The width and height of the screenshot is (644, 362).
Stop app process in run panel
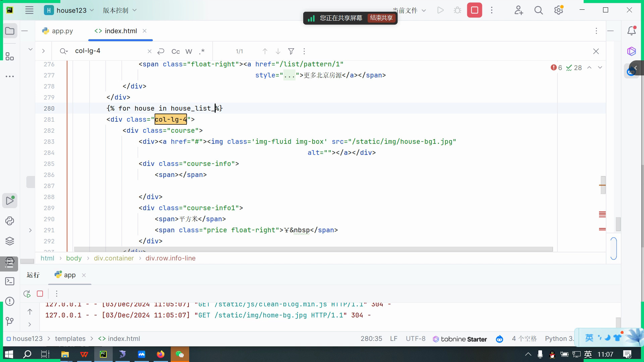click(40, 294)
